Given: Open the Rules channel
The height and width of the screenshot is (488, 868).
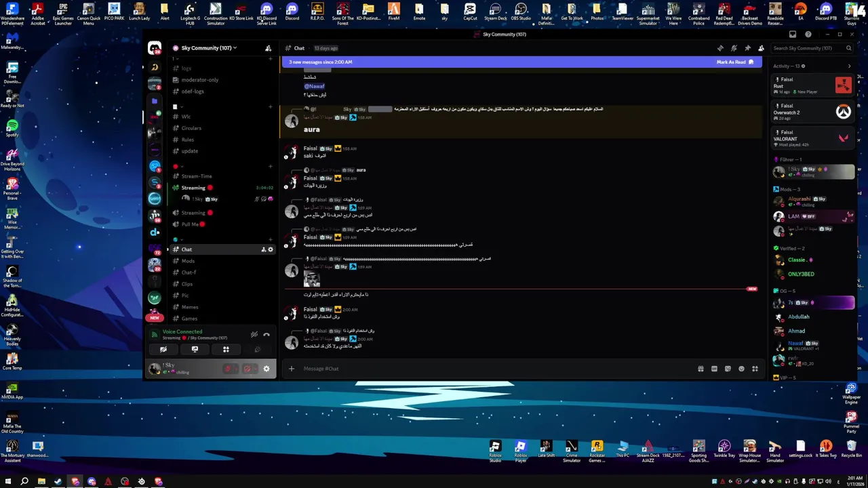Looking at the screenshot, I should tap(222, 140).
